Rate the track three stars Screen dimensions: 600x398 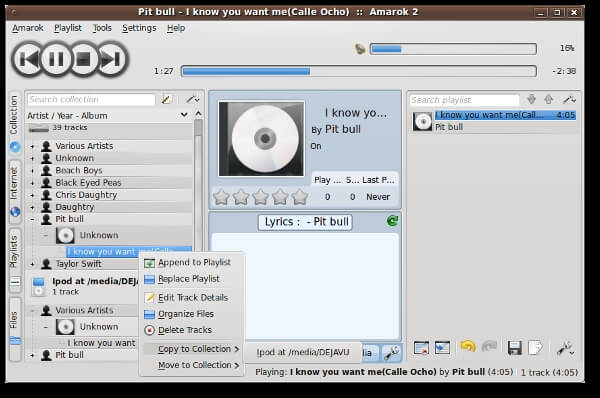(x=260, y=197)
